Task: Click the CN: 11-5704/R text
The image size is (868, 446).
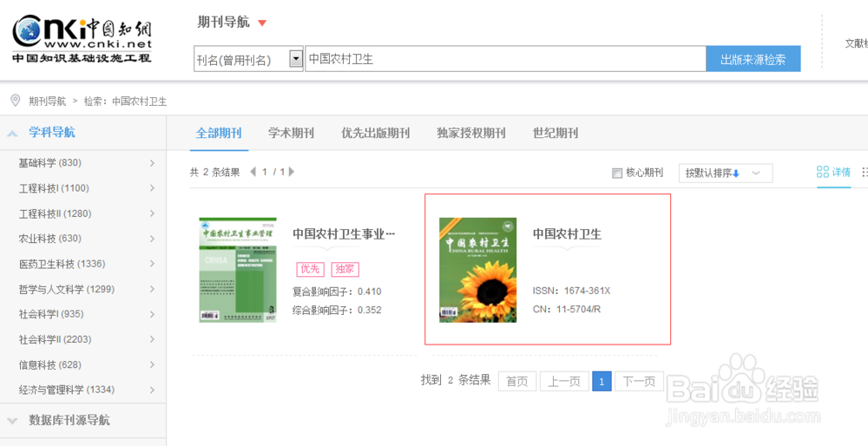Action: pyautogui.click(x=566, y=309)
